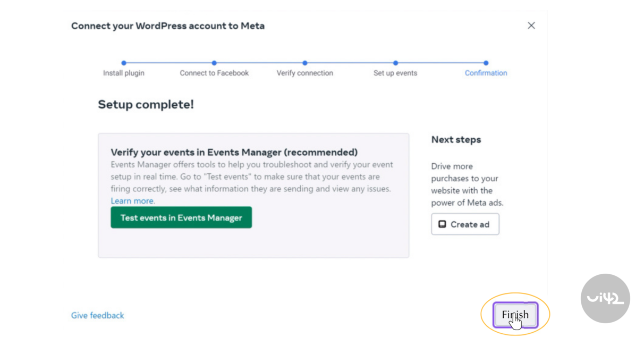
Task: Click the Install plugin step dot
Action: (x=124, y=63)
